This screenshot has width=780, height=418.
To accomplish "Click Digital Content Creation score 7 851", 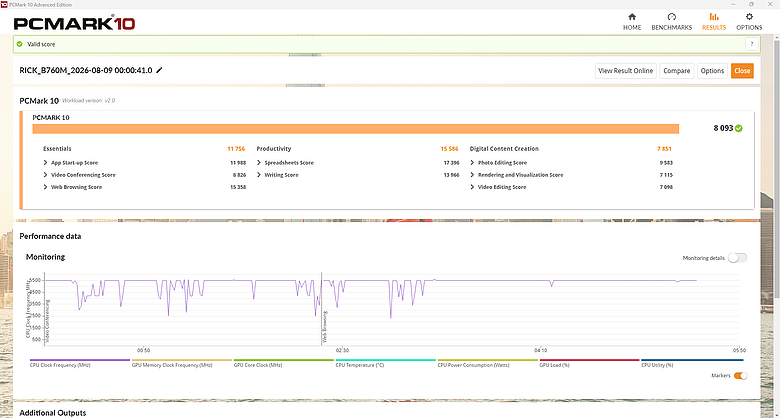I will 665,149.
